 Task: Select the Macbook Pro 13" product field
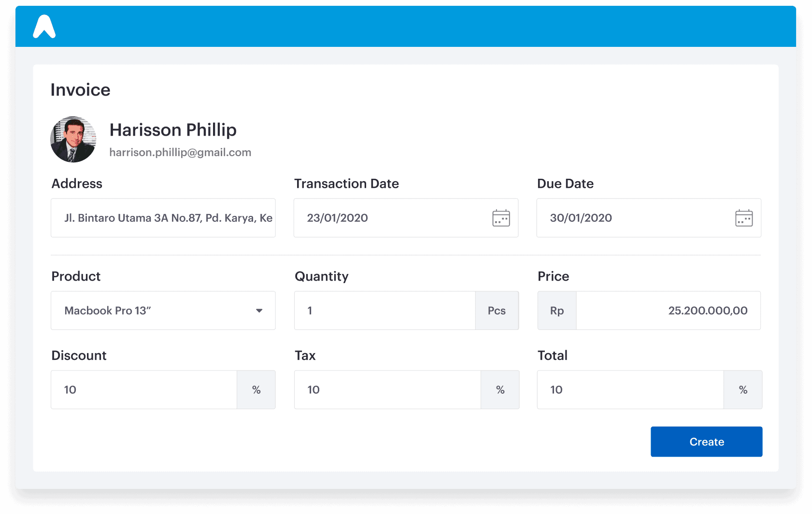[x=163, y=311]
